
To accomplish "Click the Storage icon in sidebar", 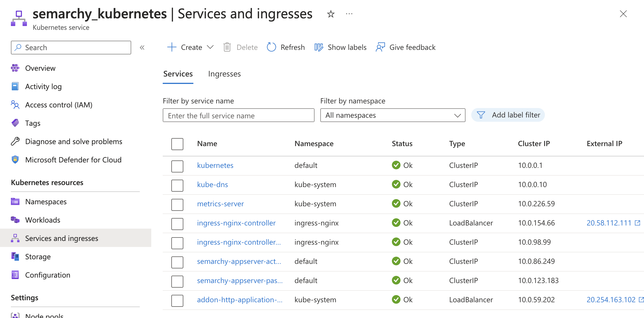I will [x=15, y=257].
